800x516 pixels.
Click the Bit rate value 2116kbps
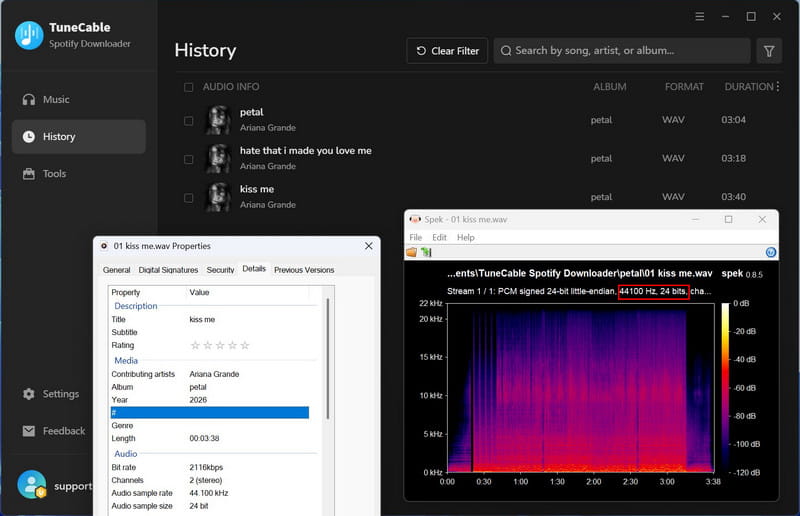click(x=206, y=467)
